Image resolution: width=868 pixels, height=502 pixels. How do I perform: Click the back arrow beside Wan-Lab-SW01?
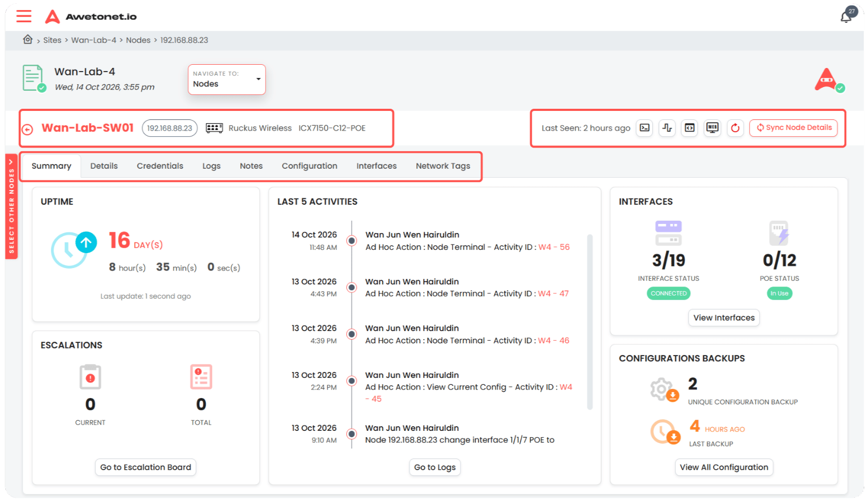[x=28, y=129]
